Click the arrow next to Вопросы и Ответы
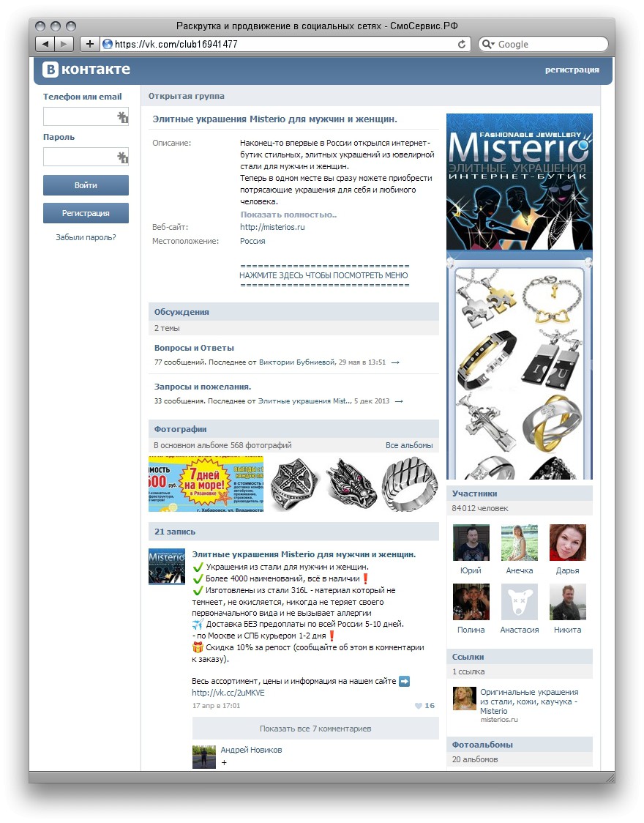 tap(395, 362)
